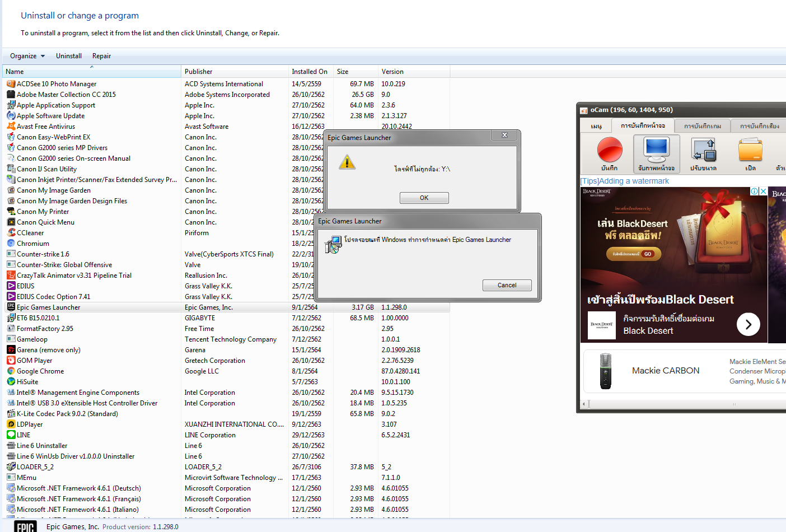Click the oCam horizontal scrollbar left arrow

pyautogui.click(x=584, y=404)
